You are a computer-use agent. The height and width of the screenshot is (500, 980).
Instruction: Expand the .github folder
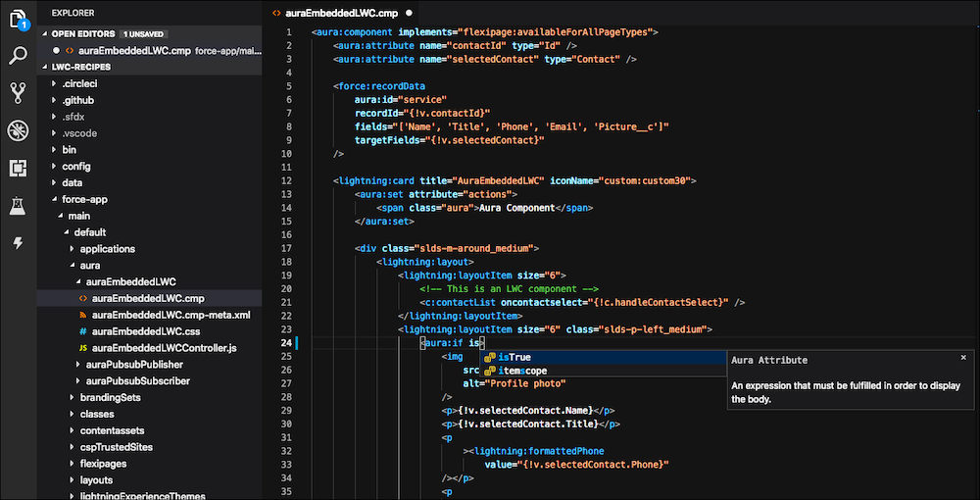click(54, 100)
